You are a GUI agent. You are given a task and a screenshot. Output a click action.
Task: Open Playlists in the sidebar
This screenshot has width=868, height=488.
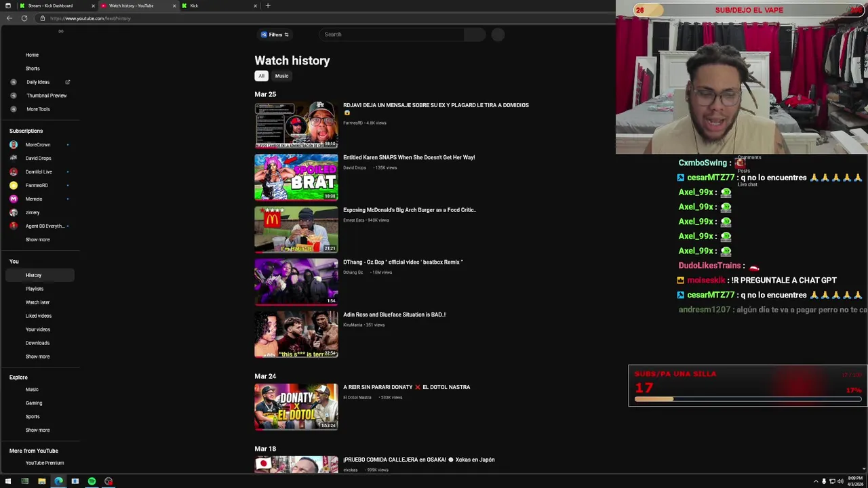(34, 289)
